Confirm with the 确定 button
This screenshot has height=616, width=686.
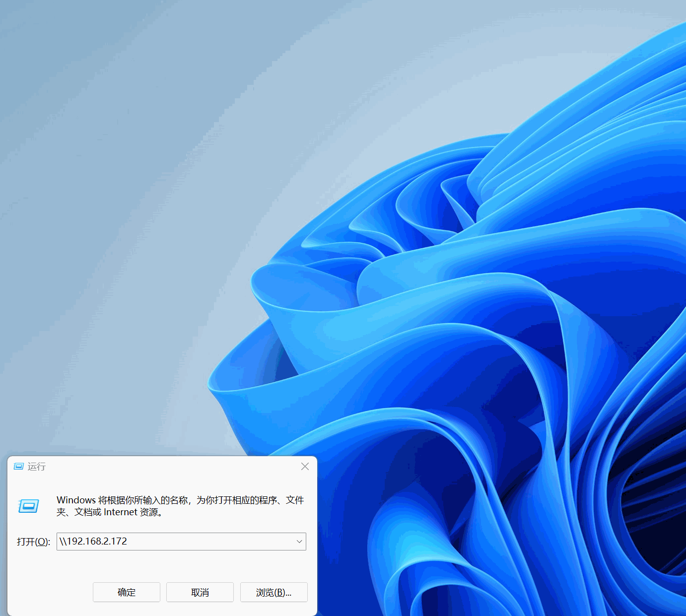pyautogui.click(x=127, y=592)
